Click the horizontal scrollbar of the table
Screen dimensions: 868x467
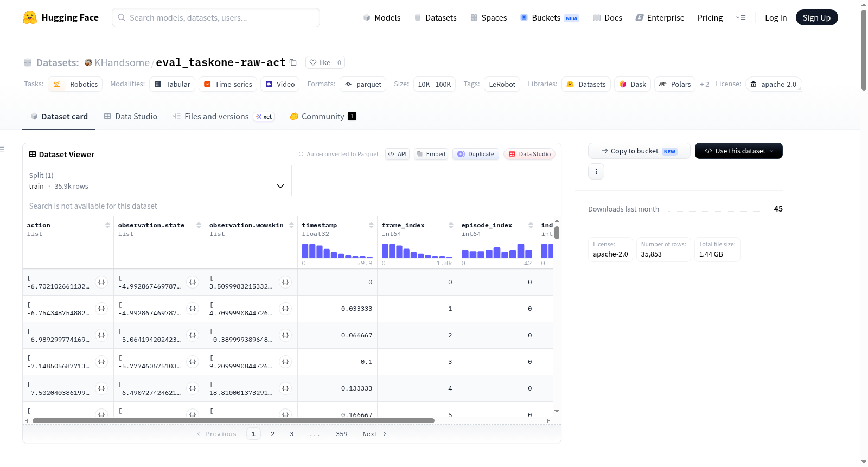tap(233, 420)
